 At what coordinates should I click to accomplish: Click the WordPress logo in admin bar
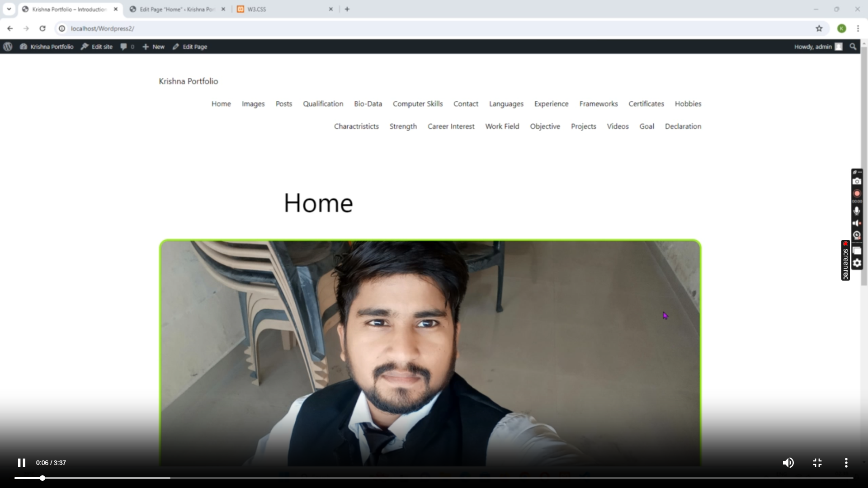(x=8, y=47)
